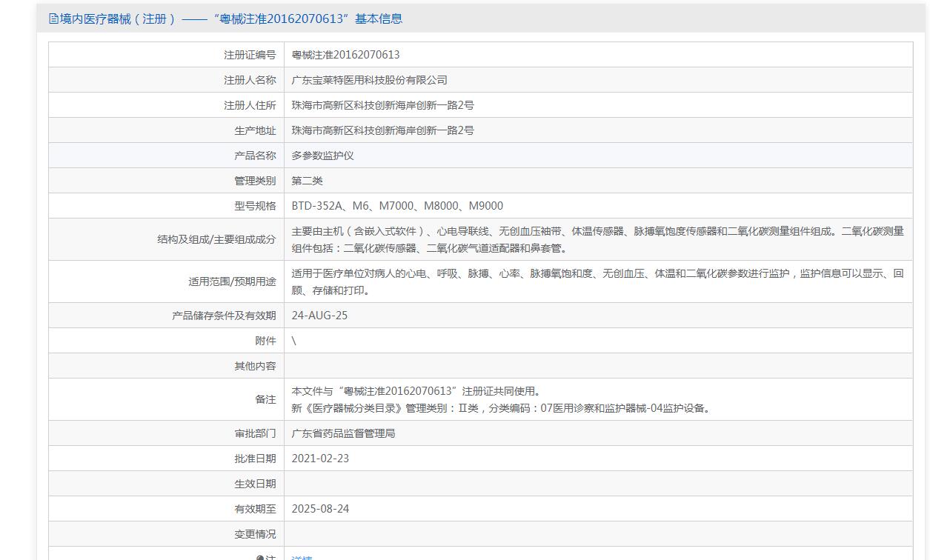The image size is (930, 560).
Task: Click the management category value 第二类
Action: click(x=307, y=181)
